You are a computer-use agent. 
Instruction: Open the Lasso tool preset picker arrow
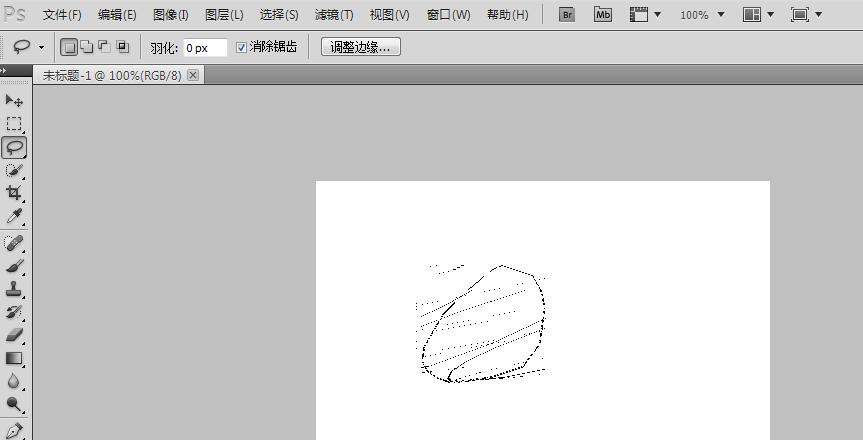pos(41,47)
